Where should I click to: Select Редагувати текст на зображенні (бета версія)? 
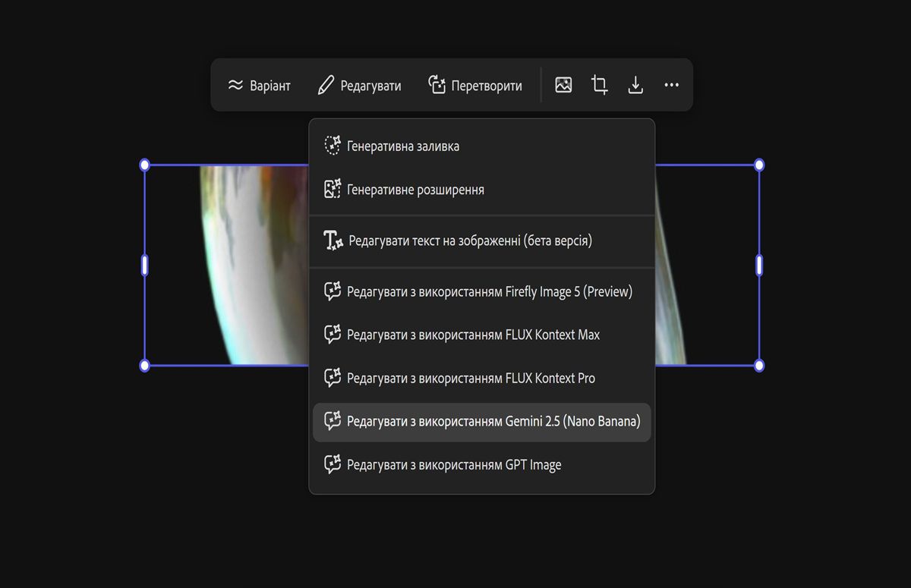pos(481,241)
